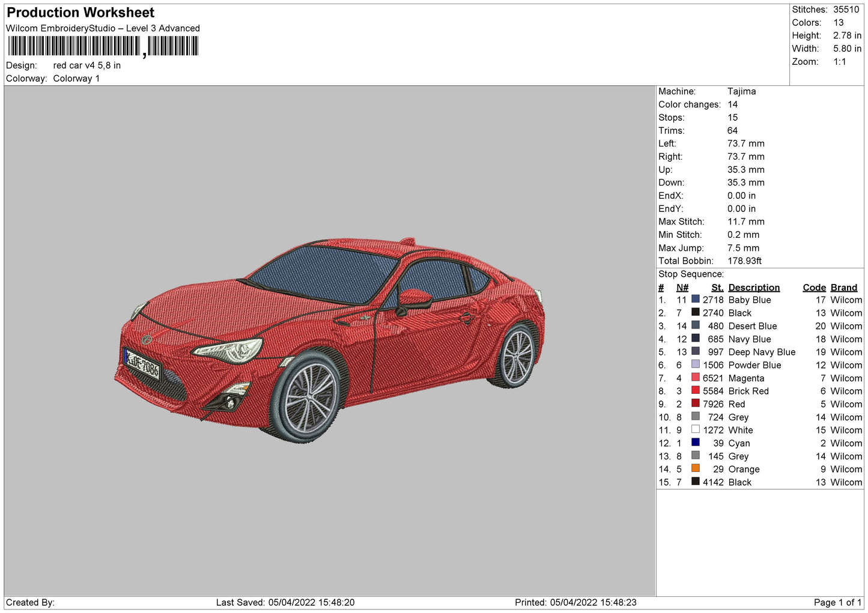Click the 'Code' column header
Screen dimensions: 868x613
click(x=815, y=288)
